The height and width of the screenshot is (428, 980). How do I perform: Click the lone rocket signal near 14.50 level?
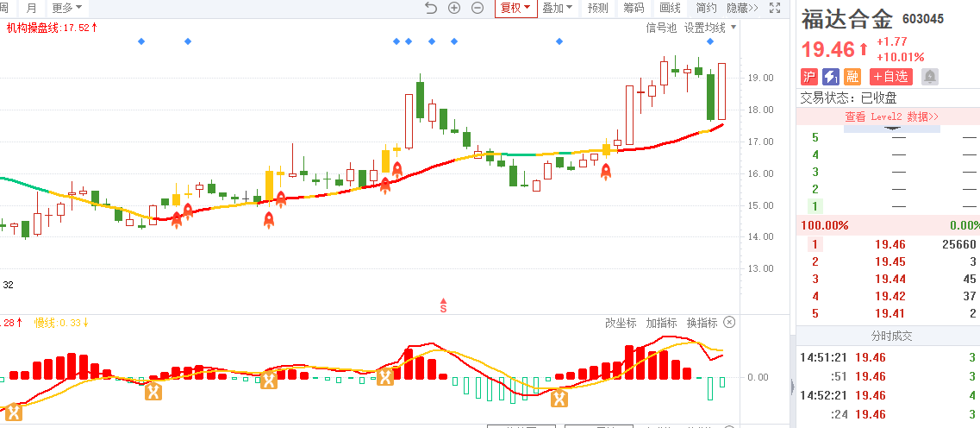(269, 219)
